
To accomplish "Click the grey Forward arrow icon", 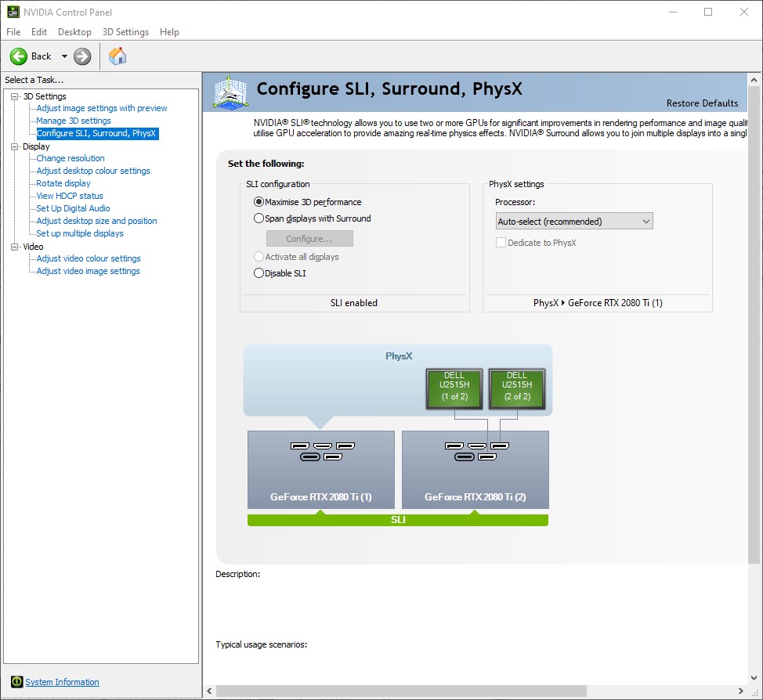I will coord(82,56).
